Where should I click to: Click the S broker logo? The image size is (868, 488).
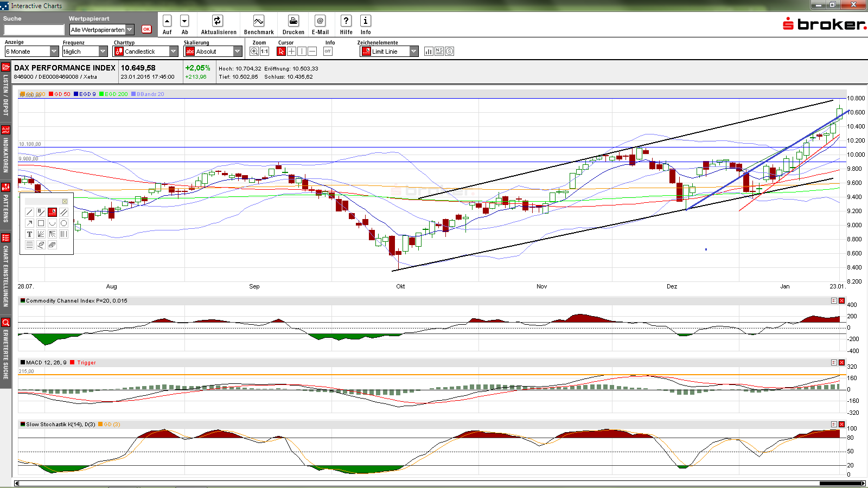(x=824, y=24)
